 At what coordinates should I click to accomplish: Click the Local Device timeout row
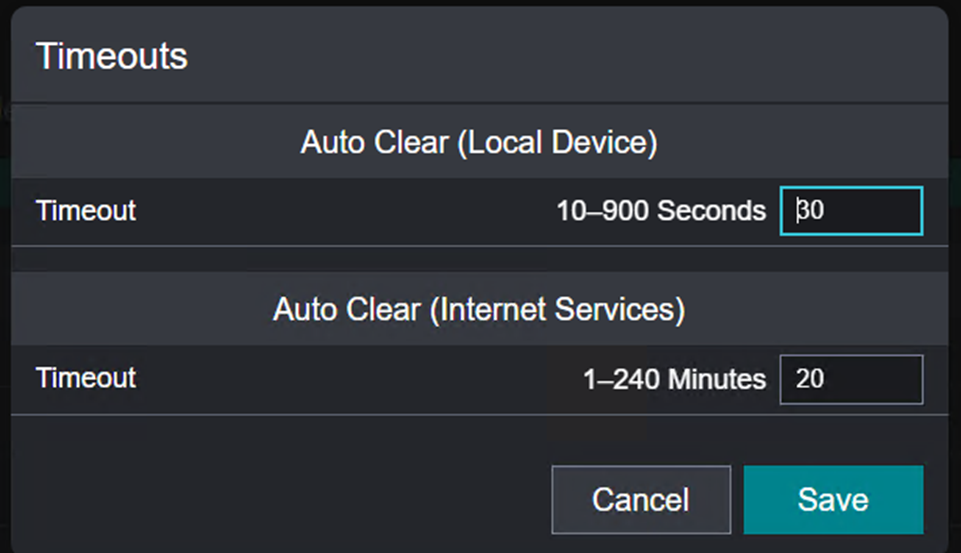pyautogui.click(x=330, y=212)
